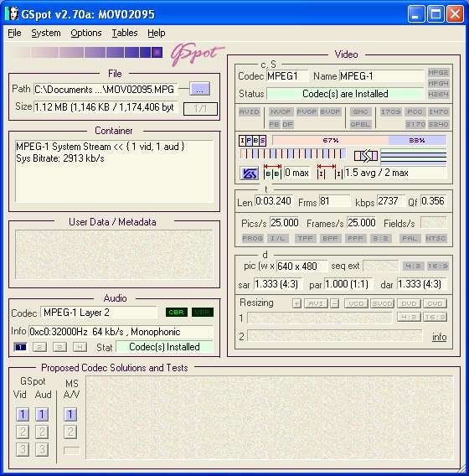Screen dimensions: 469x476
Task: Click the CBR audio indicator
Action: point(176,312)
